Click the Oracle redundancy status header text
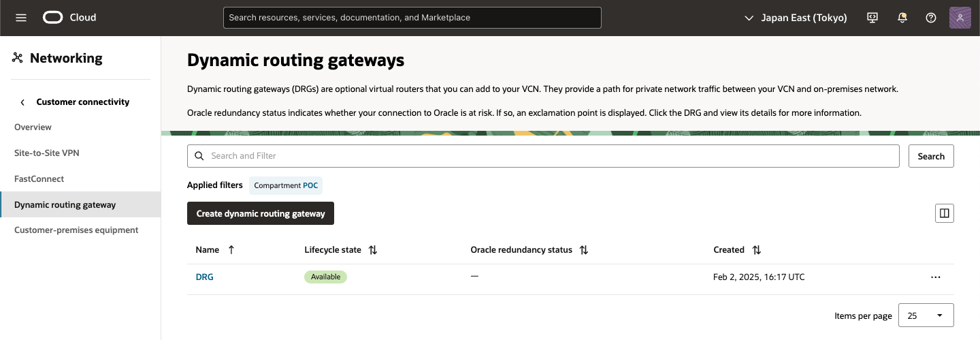The width and height of the screenshot is (980, 340). click(x=521, y=250)
